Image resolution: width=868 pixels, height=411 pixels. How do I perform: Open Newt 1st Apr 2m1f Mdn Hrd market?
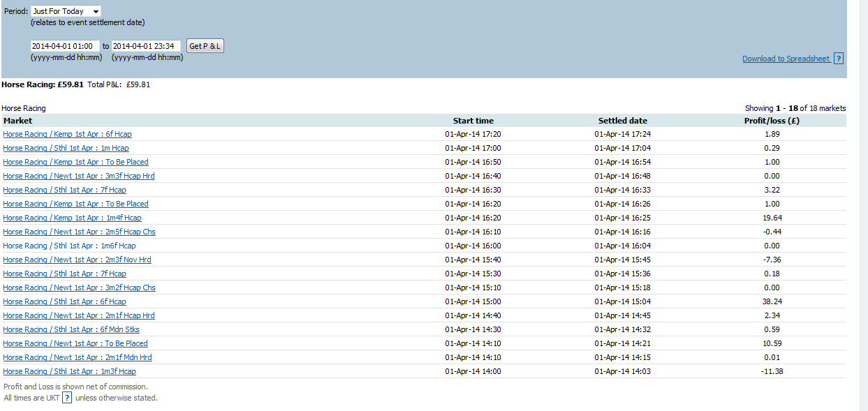pos(78,357)
